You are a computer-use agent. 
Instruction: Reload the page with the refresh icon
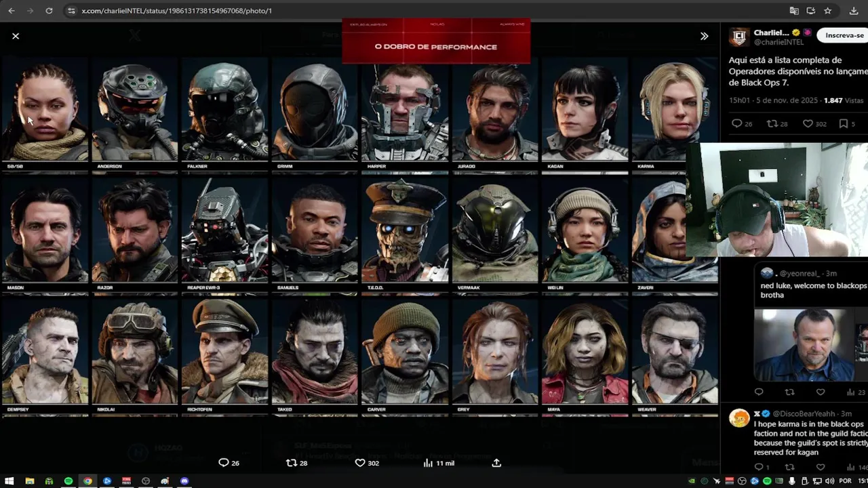(49, 11)
